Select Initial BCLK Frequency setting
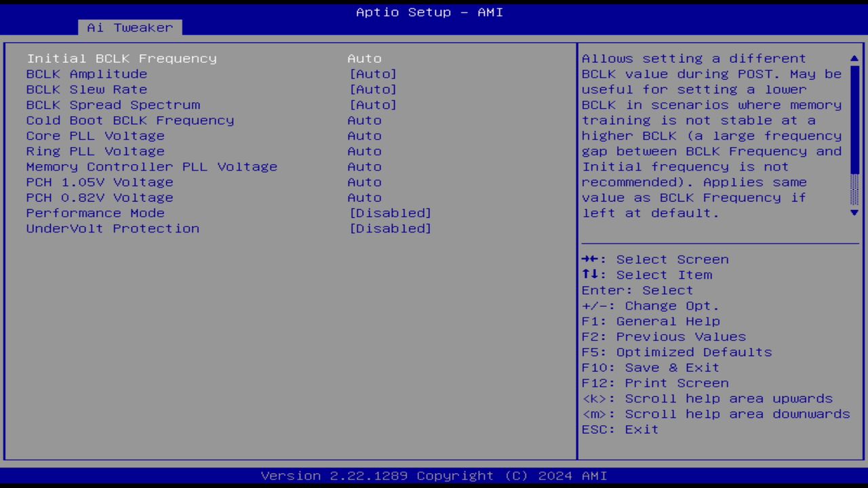Screen dimensions: 868x488 click(x=121, y=58)
